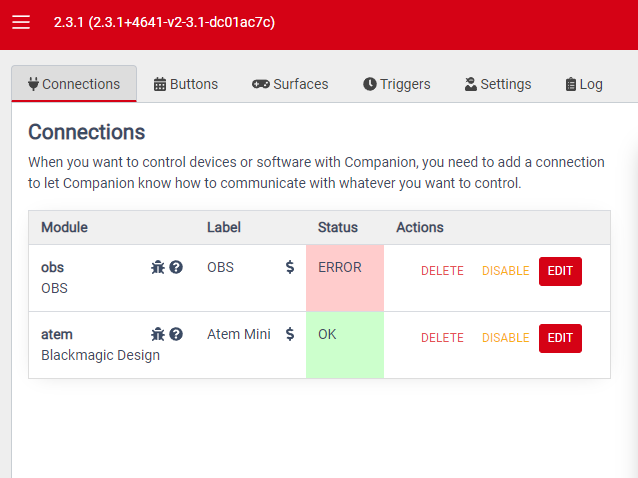Go to the Triggers tab
This screenshot has height=478, width=638.
(x=397, y=84)
